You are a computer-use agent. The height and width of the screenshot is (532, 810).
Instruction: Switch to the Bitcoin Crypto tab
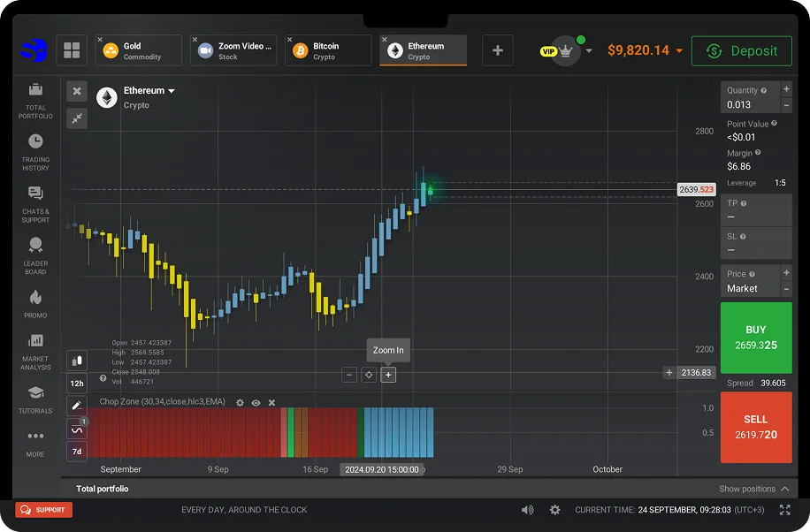[x=327, y=50]
